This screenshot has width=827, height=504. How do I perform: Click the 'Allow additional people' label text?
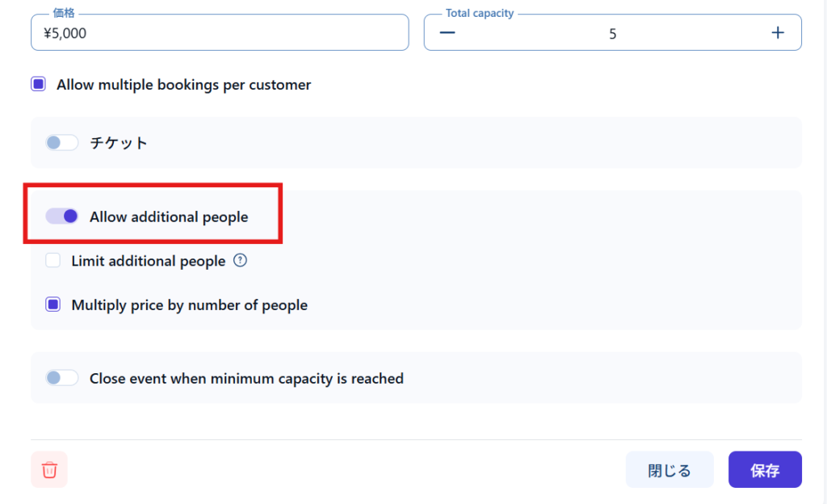point(169,216)
